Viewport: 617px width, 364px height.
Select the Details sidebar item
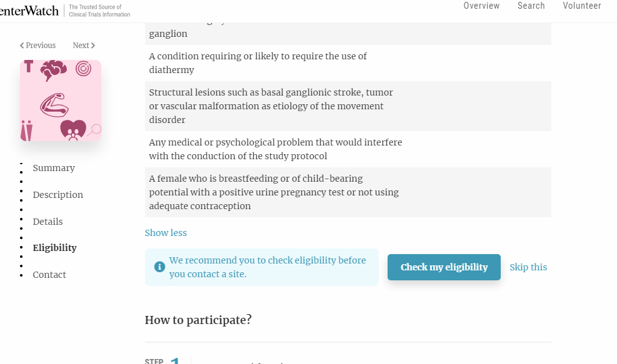pos(48,222)
